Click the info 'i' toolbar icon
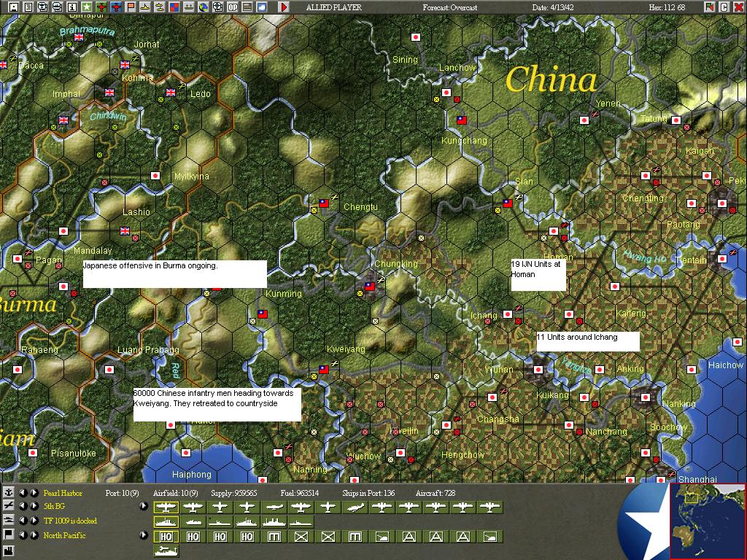This screenshot has height=560, width=747. tap(72, 7)
